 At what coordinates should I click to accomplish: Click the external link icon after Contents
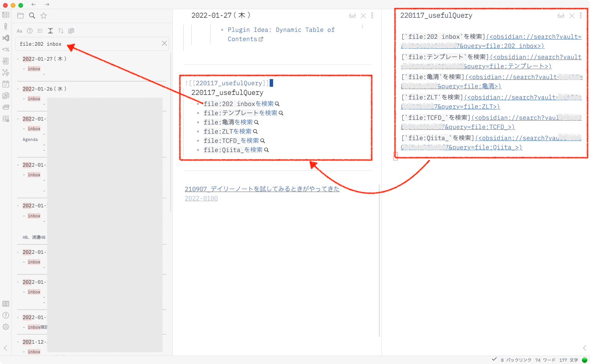point(261,39)
